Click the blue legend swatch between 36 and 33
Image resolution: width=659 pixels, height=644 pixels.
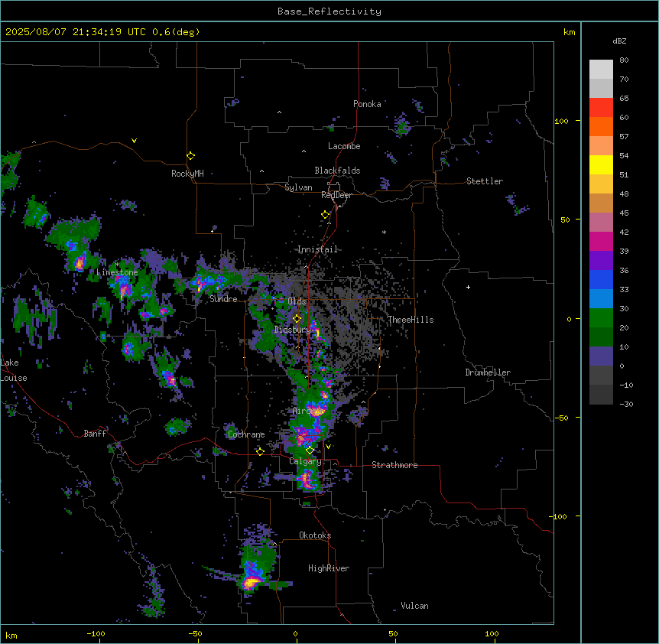pos(601,280)
